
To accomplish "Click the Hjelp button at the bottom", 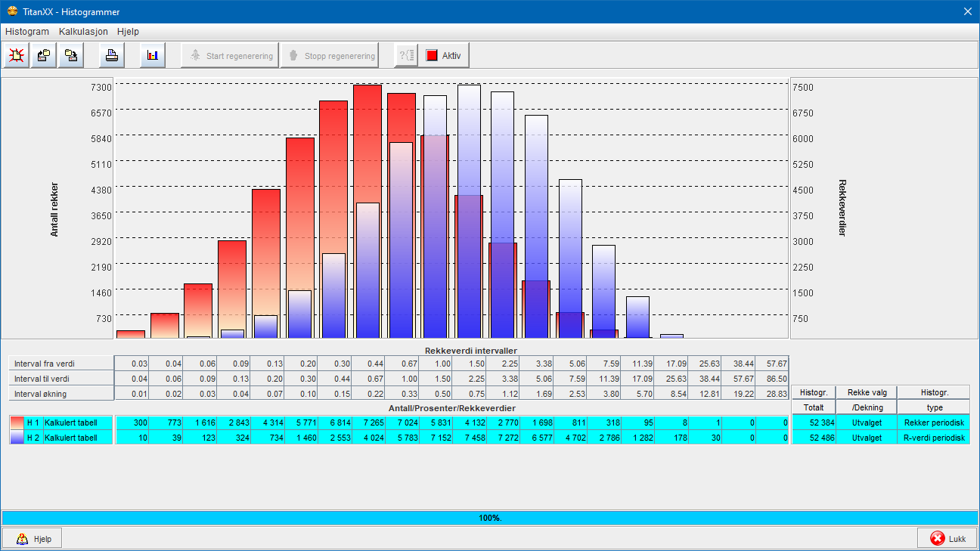I will (x=33, y=539).
